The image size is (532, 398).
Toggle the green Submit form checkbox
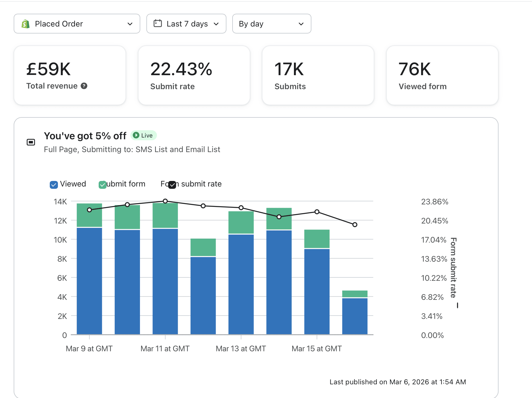[102, 185]
